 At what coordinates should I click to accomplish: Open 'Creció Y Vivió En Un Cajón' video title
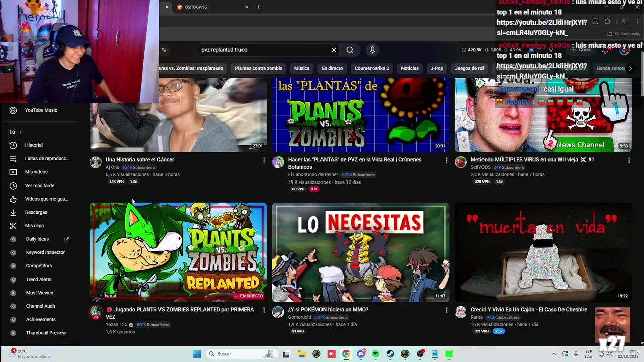529,310
